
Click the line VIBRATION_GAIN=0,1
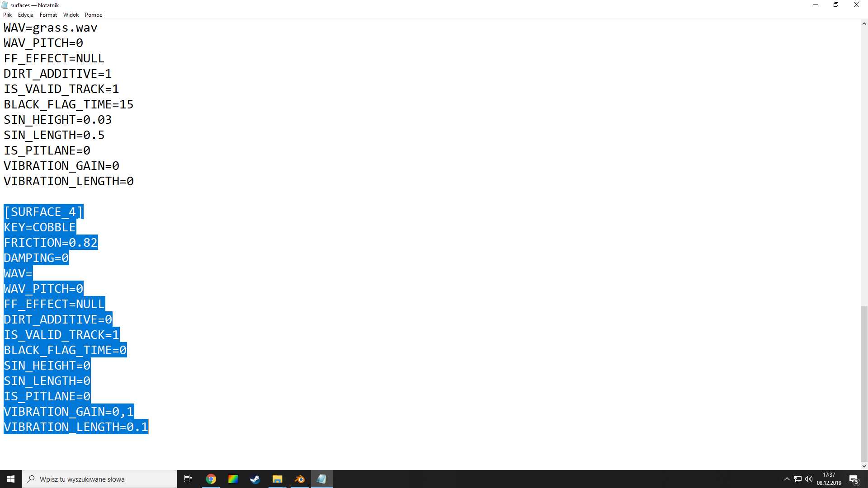pos(69,412)
